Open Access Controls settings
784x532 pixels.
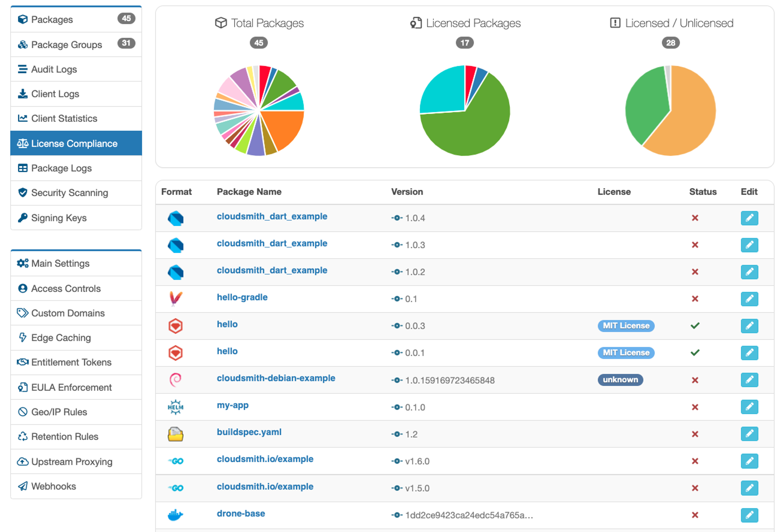point(76,288)
